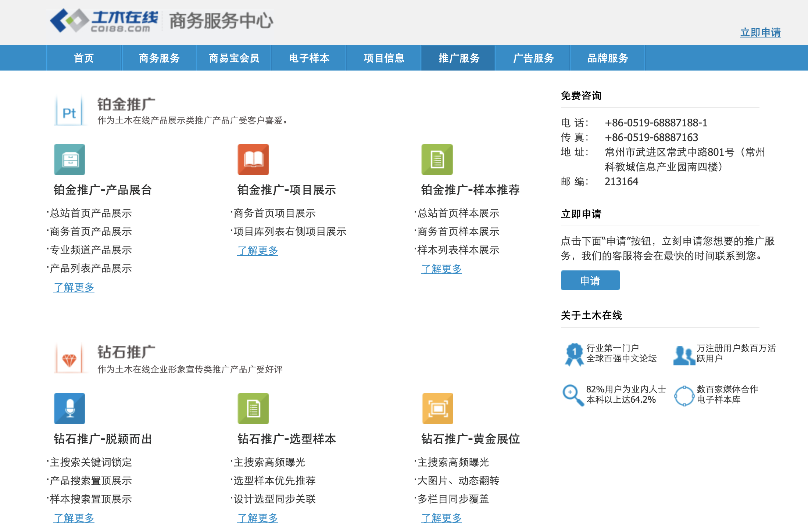Click the green document icon above 钻石推广-选型样本
This screenshot has width=808, height=532.
253,409
